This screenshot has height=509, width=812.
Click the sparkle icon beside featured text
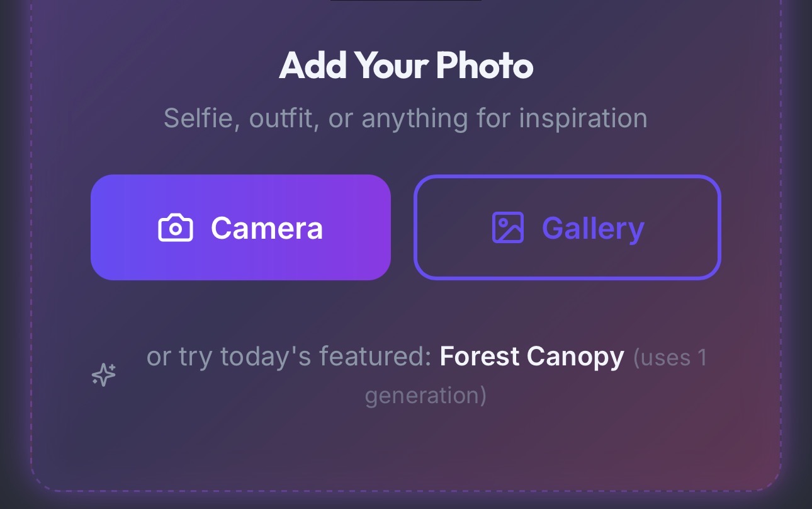coord(104,375)
